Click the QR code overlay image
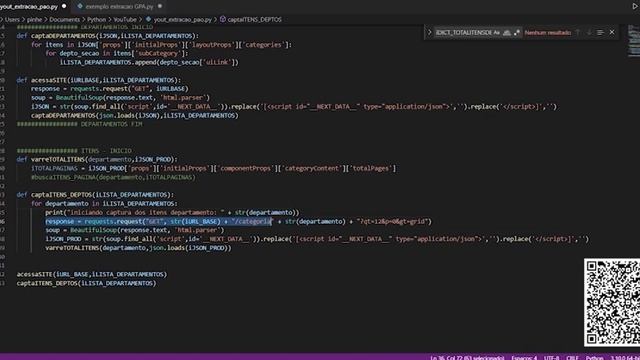Image resolution: width=640 pixels, height=360 pixels. (x=612, y=302)
